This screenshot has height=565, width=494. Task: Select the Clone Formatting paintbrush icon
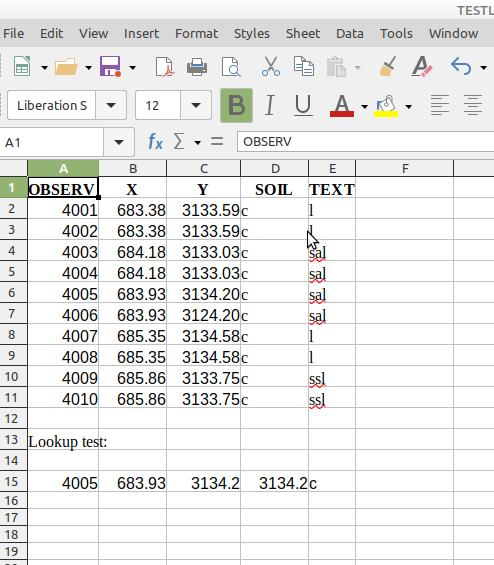388,66
